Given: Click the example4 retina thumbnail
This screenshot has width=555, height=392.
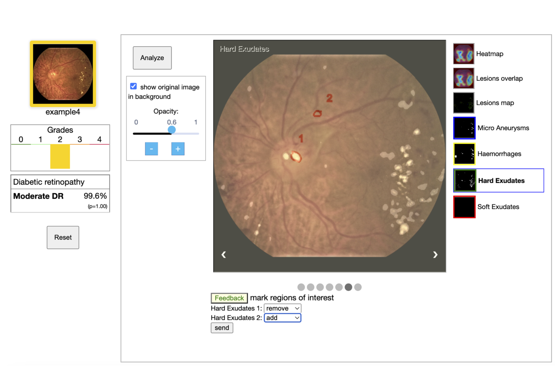Looking at the screenshot, I should point(63,74).
